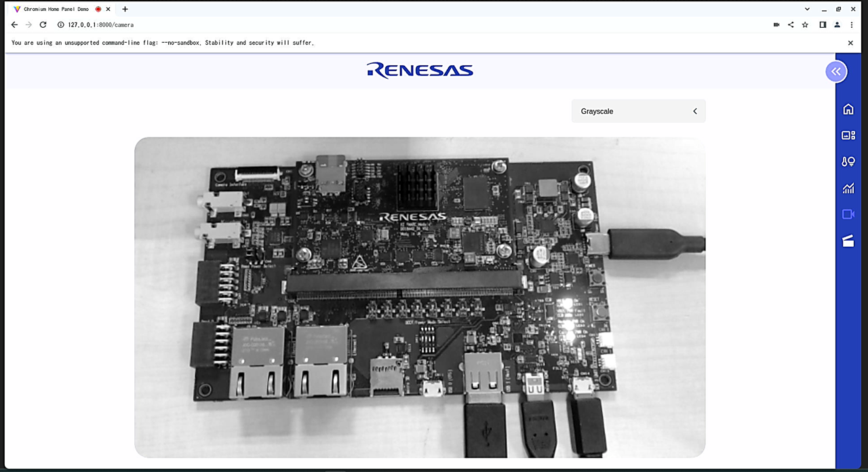Click the live camera feed image
Viewport: 868px width, 472px height.
point(420,297)
